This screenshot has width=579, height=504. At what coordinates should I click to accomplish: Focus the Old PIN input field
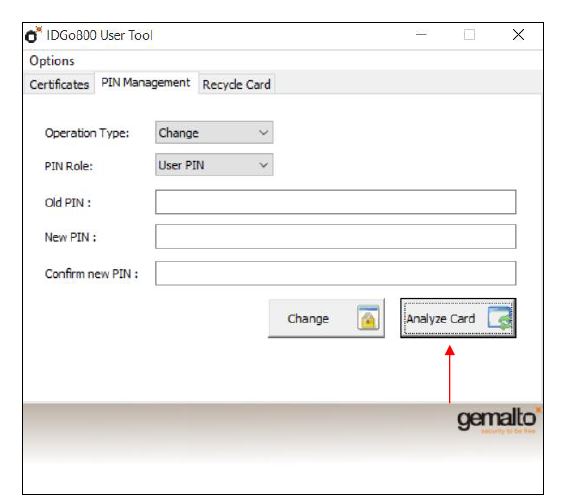pos(336,202)
